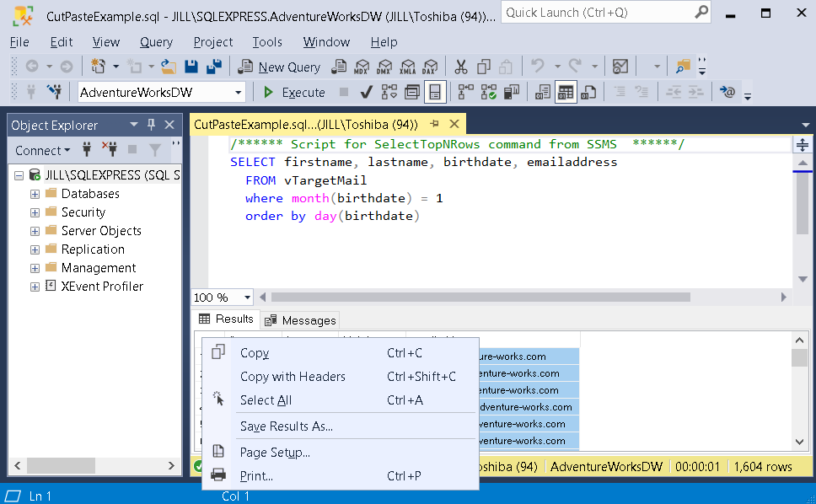Open the 100 % zoom dropdown
The width and height of the screenshot is (816, 504).
point(247,298)
